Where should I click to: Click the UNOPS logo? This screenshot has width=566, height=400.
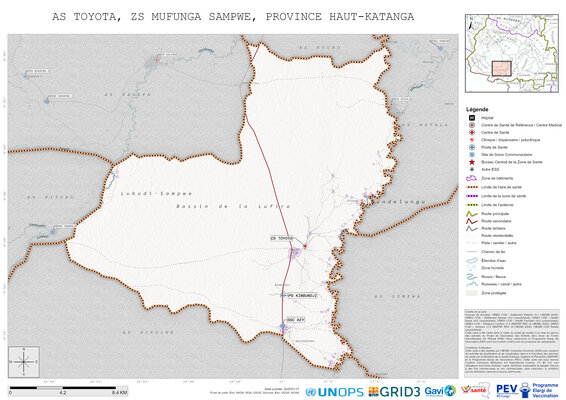[x=334, y=392]
